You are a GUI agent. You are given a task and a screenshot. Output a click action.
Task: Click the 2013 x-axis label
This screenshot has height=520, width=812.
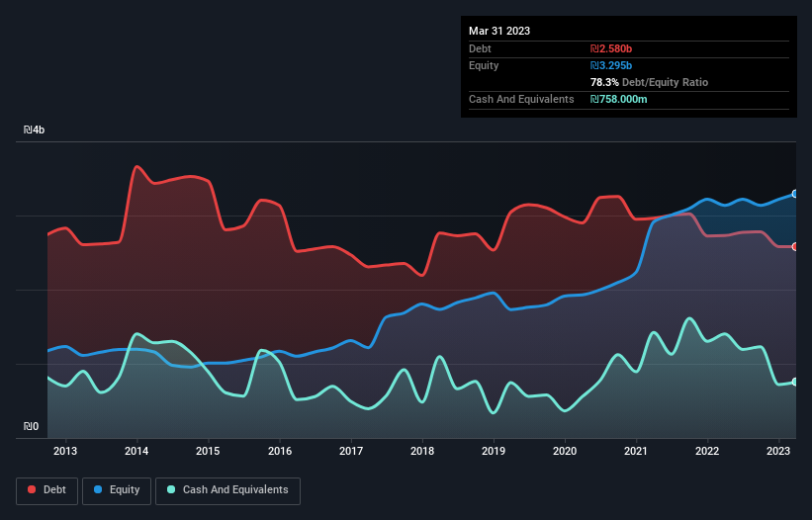[x=65, y=451]
